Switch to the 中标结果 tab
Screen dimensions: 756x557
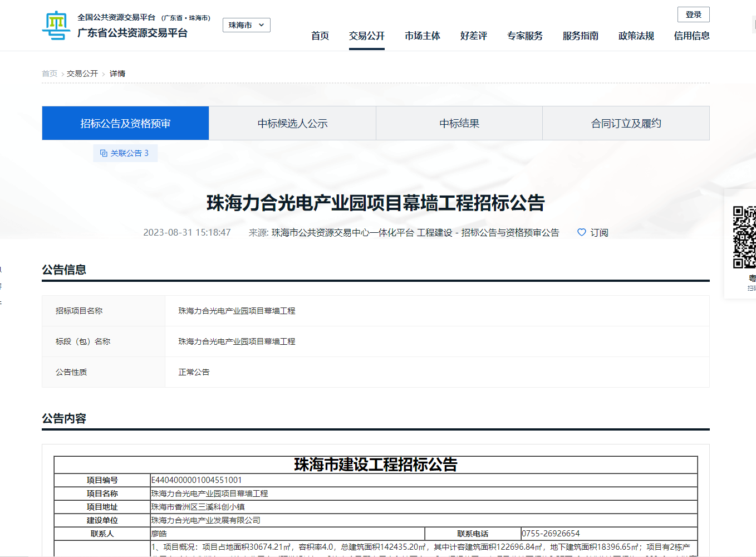(x=459, y=123)
